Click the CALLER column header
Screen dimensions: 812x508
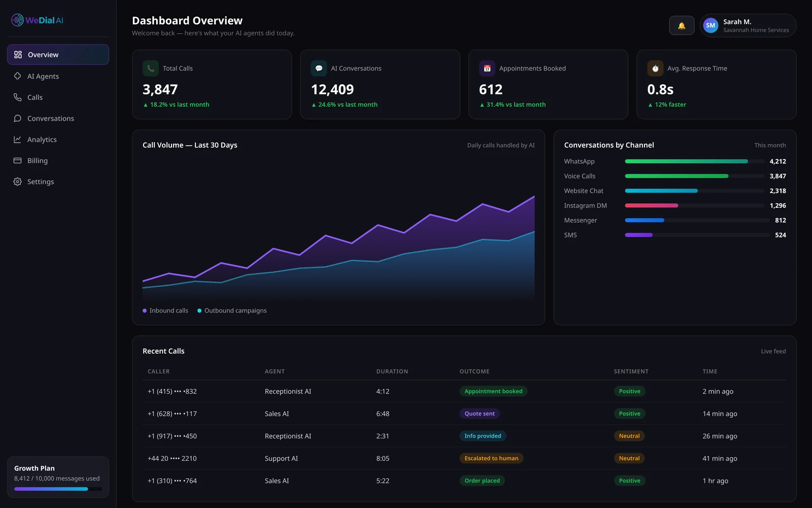(159, 371)
